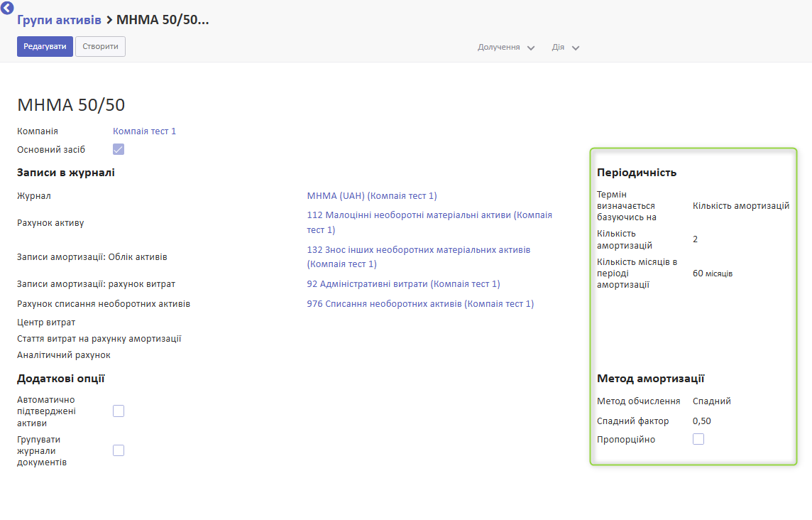This screenshot has width=812, height=520.
Task: Click the Створити button
Action: 101,47
